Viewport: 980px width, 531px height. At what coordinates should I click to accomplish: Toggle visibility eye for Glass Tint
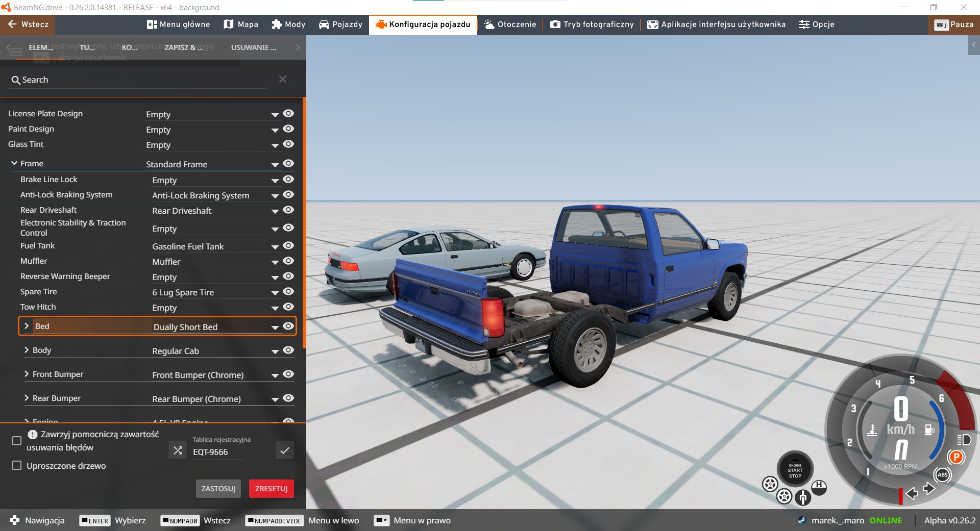coord(288,144)
